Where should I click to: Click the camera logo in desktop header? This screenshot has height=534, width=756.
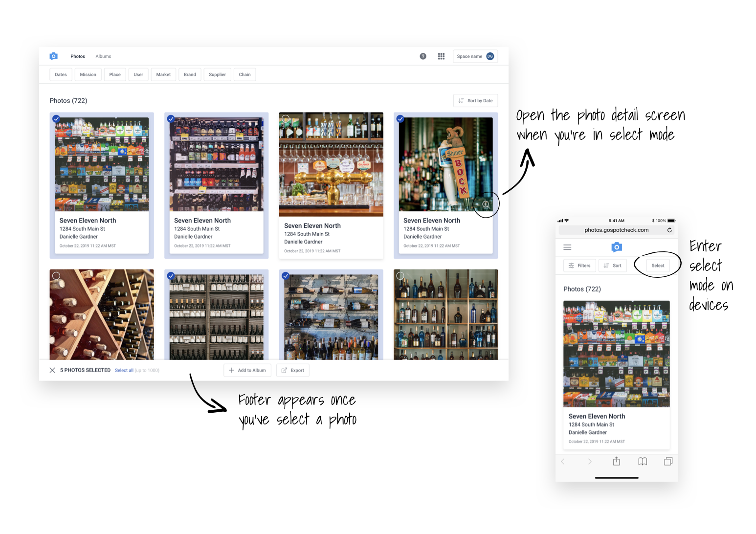pos(54,56)
